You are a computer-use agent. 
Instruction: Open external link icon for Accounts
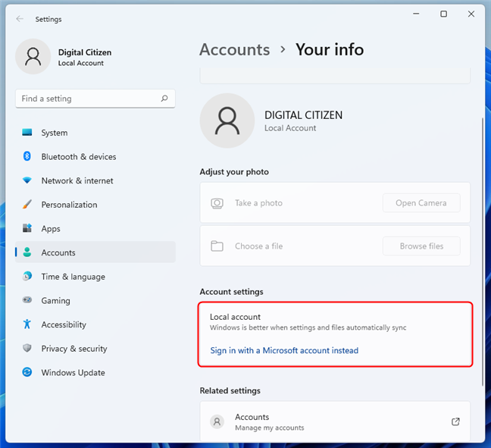pyautogui.click(x=455, y=421)
